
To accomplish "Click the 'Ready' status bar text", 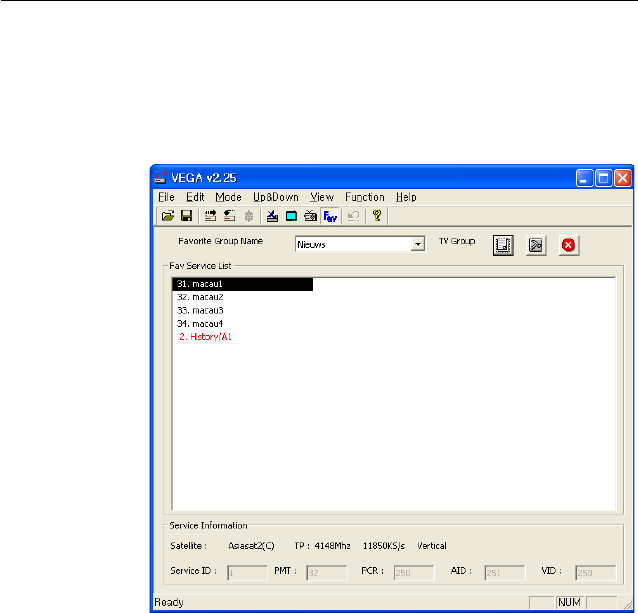I will (x=169, y=602).
